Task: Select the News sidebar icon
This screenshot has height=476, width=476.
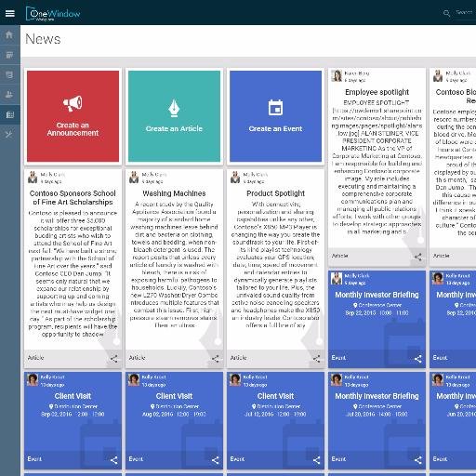Action: coord(9,114)
